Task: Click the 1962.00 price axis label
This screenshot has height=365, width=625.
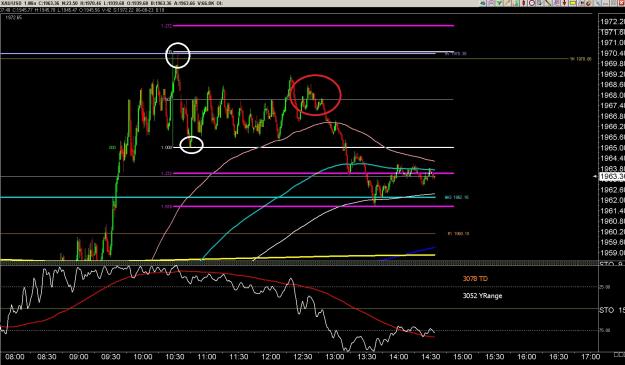Action: click(612, 200)
